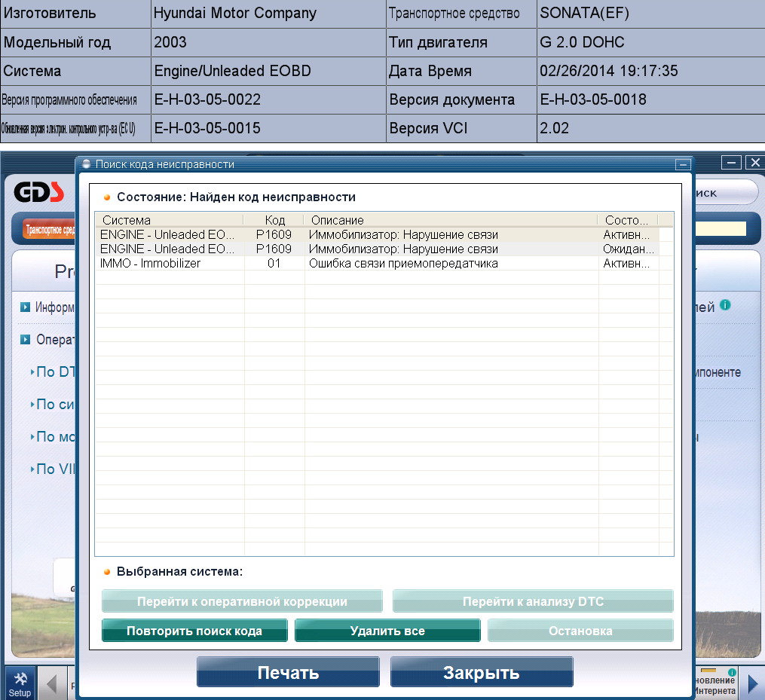
Task: Click ECU update version 'E-H-03-05-0015'
Action: click(x=268, y=128)
